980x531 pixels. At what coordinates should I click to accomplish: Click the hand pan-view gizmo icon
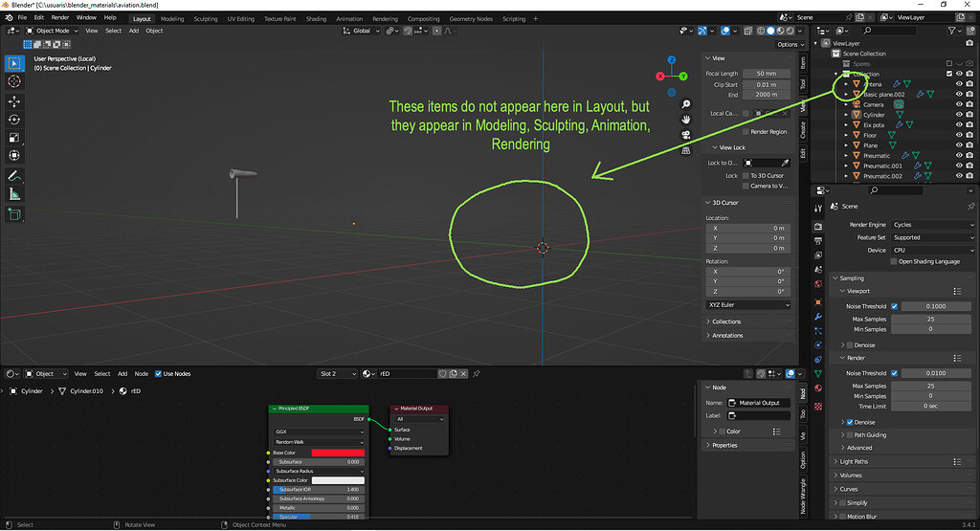click(x=686, y=118)
